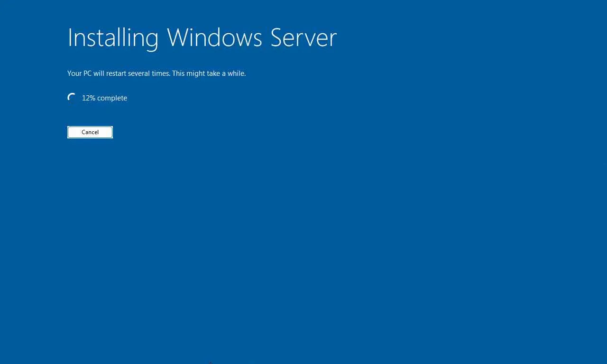
Task: Click the word "Server" in the title
Action: pyautogui.click(x=303, y=37)
